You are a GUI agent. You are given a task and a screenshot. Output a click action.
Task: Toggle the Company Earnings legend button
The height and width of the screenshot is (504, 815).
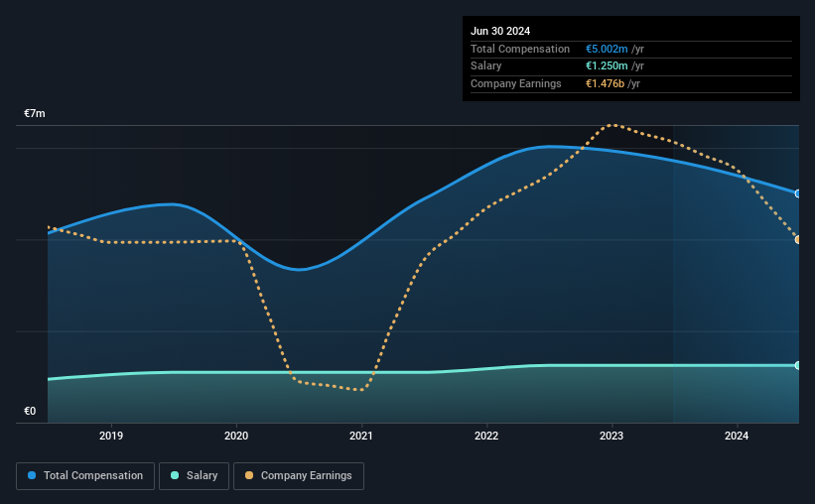[x=299, y=476]
